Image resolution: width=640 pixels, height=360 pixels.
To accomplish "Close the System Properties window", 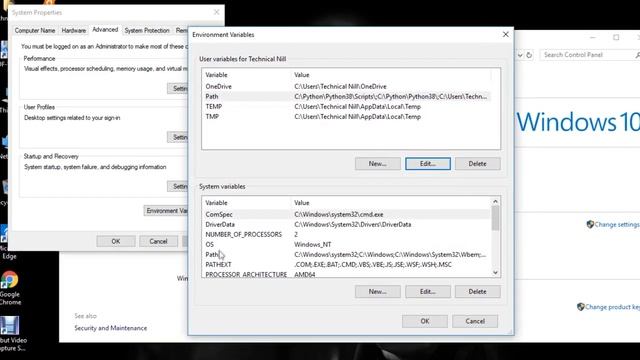I will click(217, 12).
